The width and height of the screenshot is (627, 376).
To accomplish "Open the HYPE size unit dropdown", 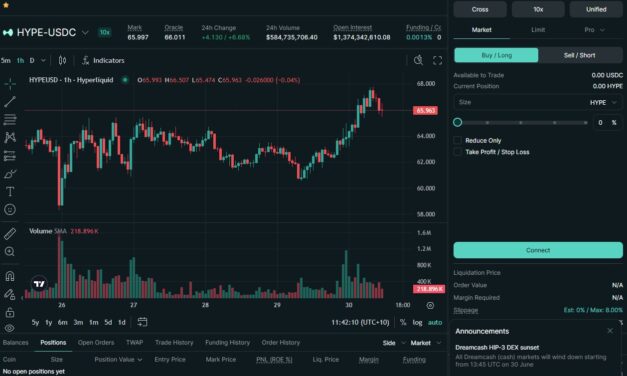I will 603,102.
